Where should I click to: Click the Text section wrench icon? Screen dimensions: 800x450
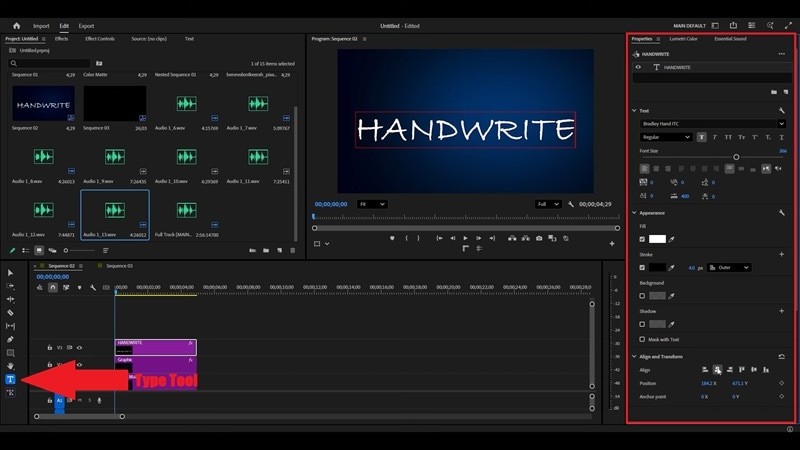tap(782, 110)
